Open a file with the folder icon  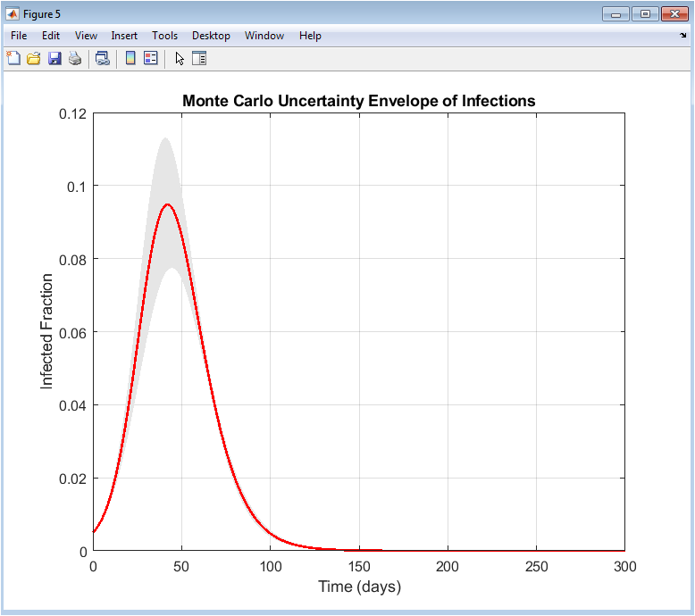[x=34, y=59]
